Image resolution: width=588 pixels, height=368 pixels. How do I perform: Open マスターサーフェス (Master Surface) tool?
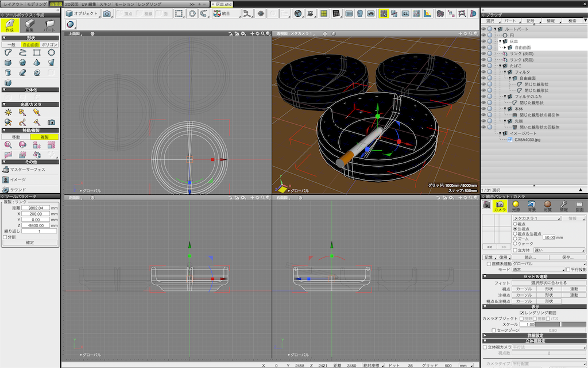[x=24, y=170]
